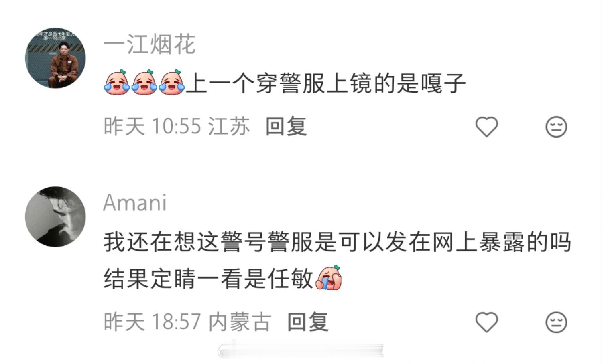Click the blurred watermark bar at the bottom
Screen dimensions: 602x364
click(x=301, y=351)
